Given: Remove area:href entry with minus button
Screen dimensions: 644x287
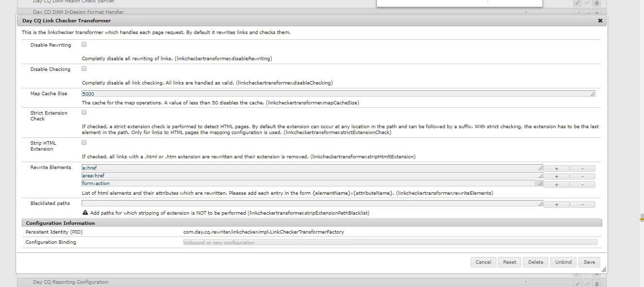Looking at the screenshot, I should point(582,176).
